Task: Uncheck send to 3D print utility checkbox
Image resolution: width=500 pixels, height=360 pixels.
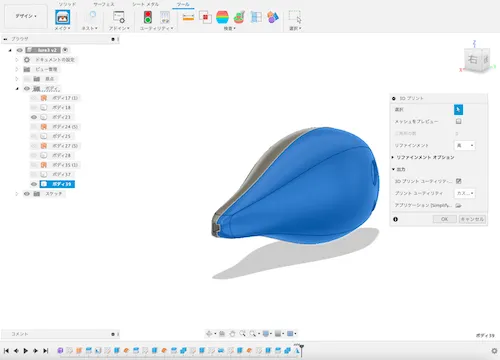Action: tap(458, 181)
